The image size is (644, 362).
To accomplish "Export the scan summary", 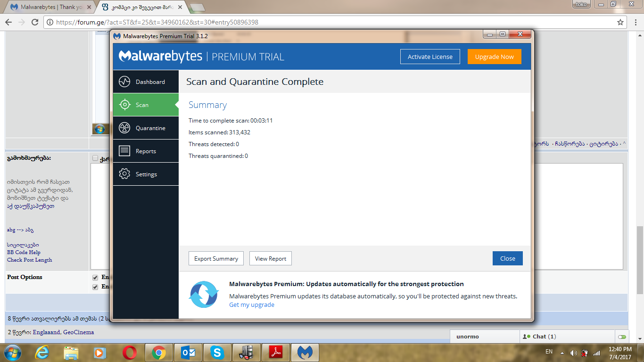I will pos(216,258).
